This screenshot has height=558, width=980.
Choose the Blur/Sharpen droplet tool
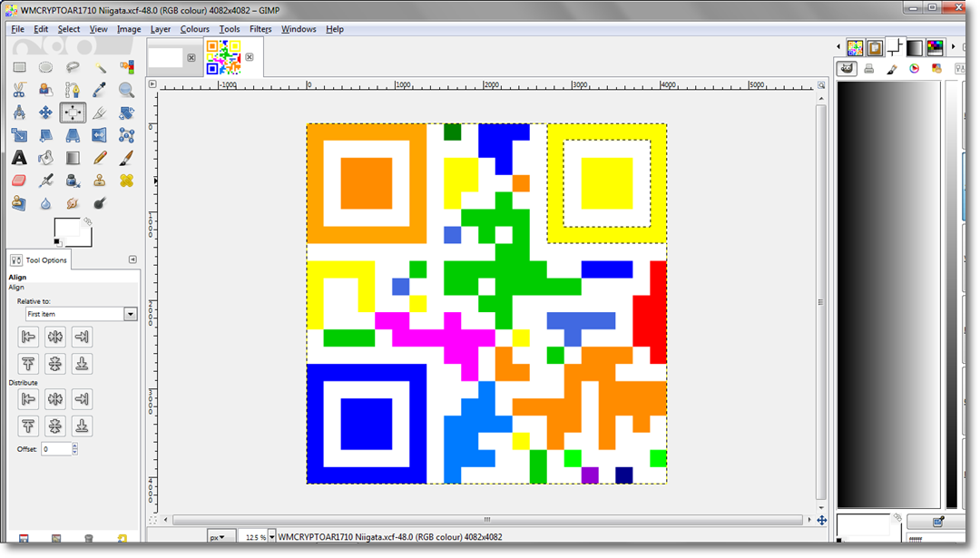coord(45,203)
